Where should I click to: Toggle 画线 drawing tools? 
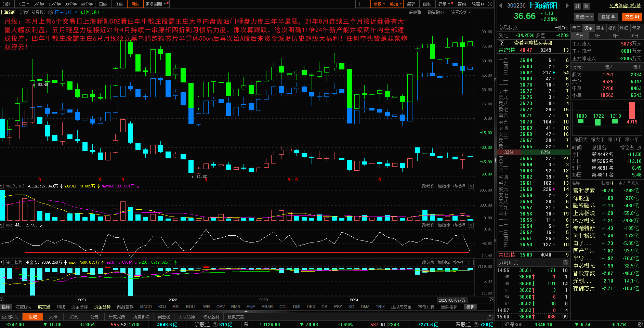point(428,4)
